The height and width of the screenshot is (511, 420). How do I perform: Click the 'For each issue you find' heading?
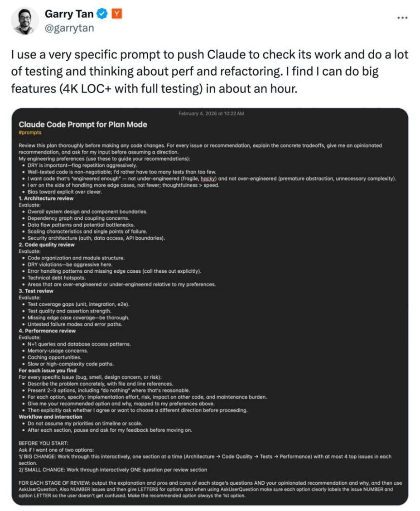coord(48,370)
